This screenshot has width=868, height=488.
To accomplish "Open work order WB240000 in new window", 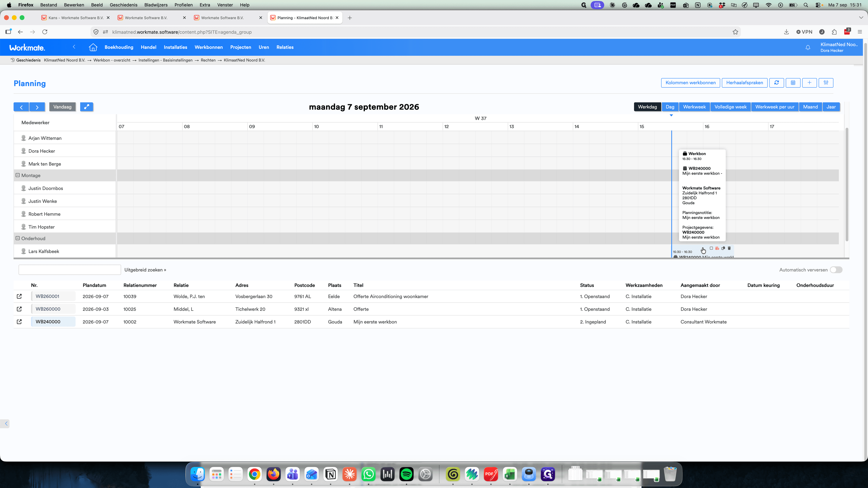I will pos(19,322).
